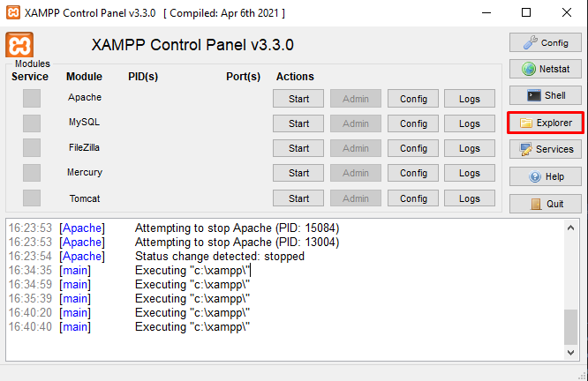Click the XAMPP icon in the title bar
The width and height of the screenshot is (588, 381).
pos(13,12)
